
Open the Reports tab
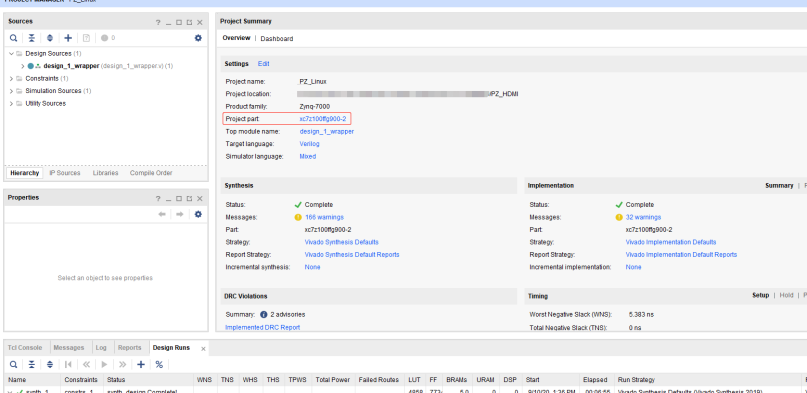129,348
